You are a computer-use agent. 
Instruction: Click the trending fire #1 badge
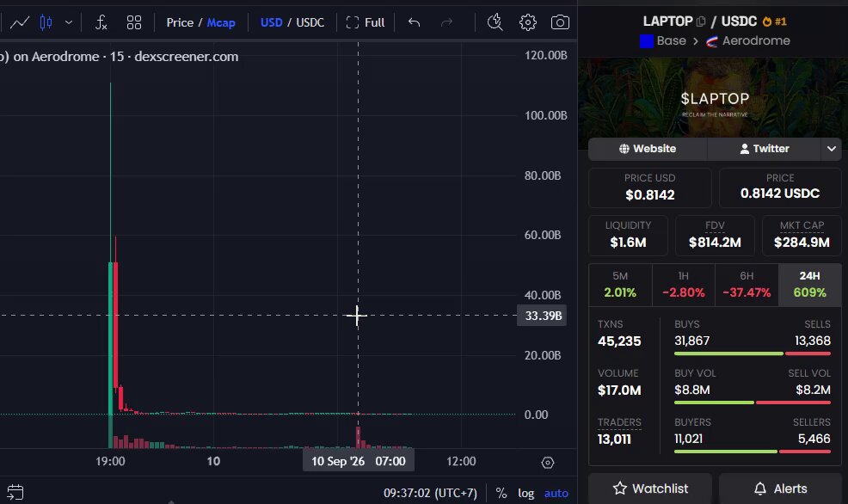pos(774,22)
